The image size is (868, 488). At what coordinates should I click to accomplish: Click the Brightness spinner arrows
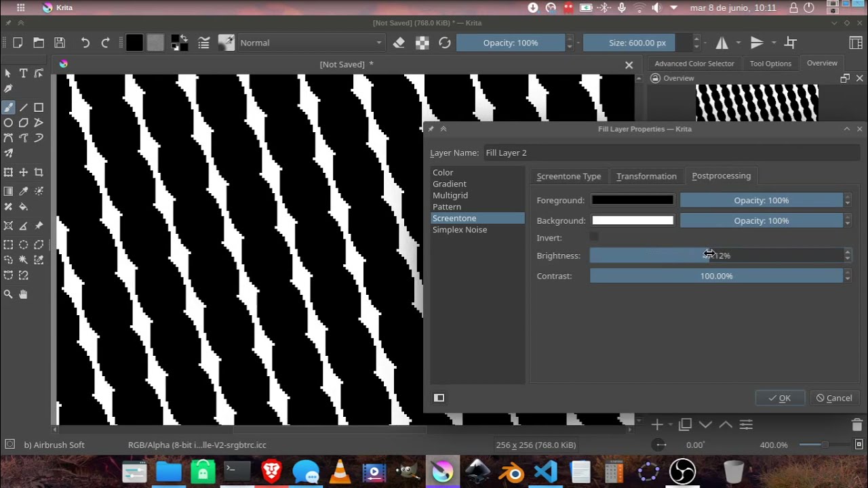tap(847, 256)
